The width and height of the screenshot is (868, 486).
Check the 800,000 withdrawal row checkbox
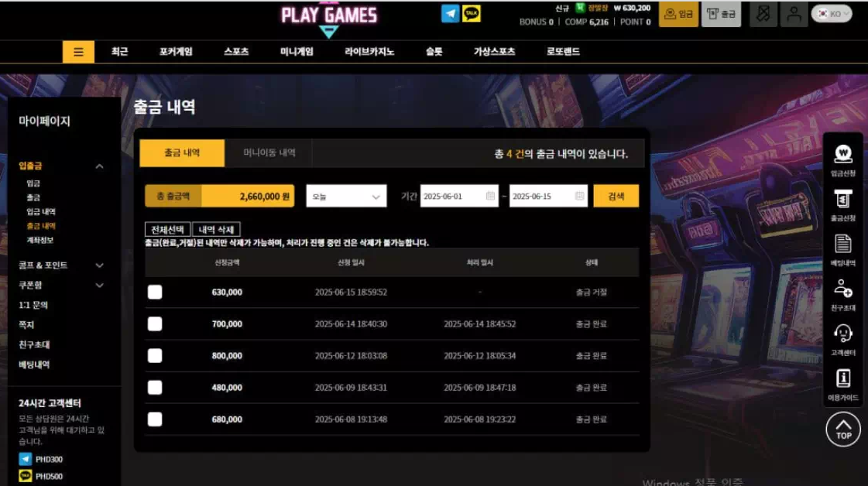(155, 355)
